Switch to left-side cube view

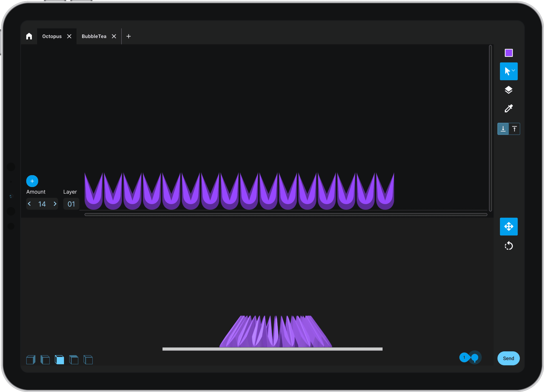coord(45,360)
